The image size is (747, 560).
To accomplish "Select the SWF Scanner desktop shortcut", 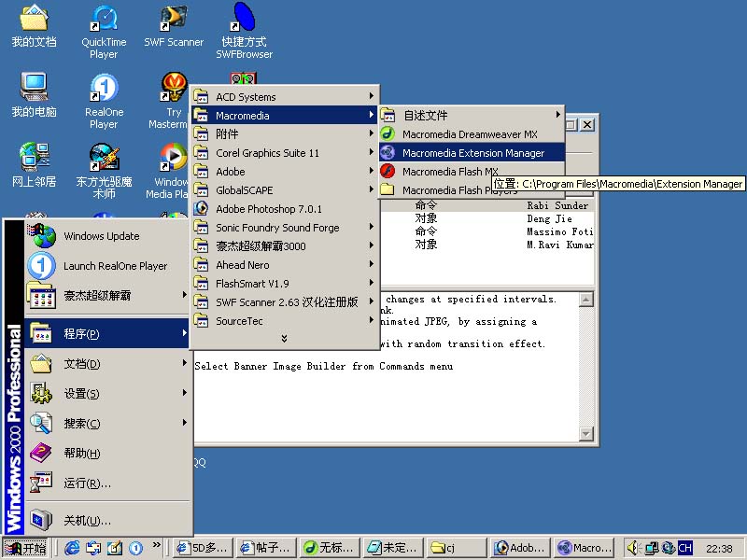I will pos(174,26).
